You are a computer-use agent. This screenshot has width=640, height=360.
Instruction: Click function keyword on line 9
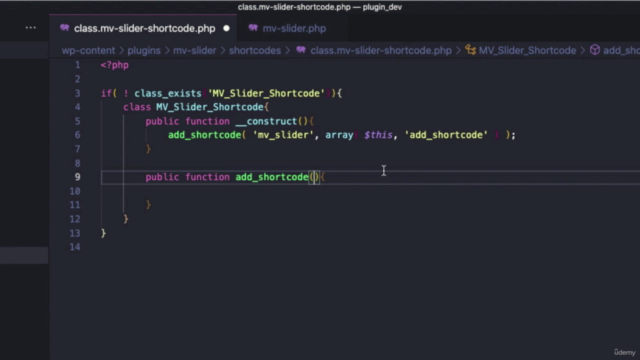coord(207,177)
